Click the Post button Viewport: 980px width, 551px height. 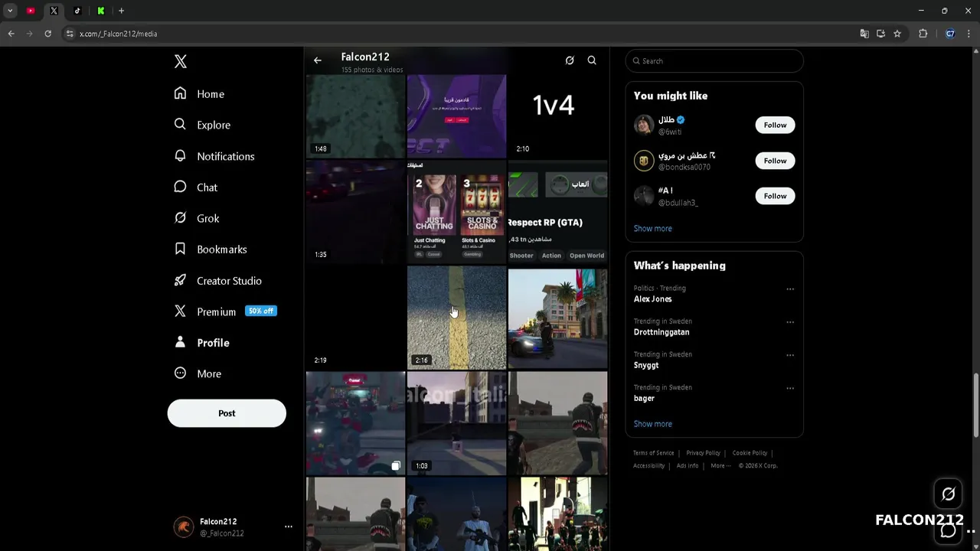pyautogui.click(x=227, y=413)
